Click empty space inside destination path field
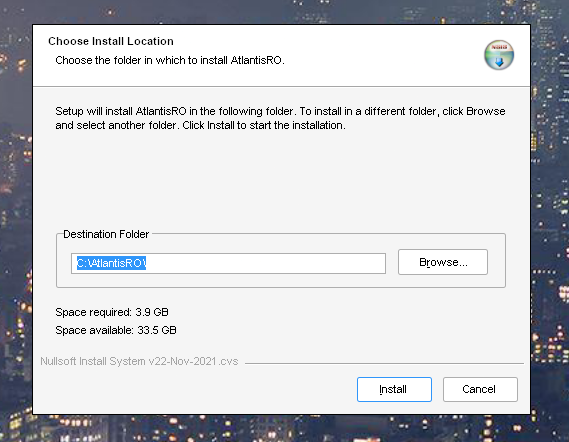The image size is (569, 442). (x=265, y=263)
